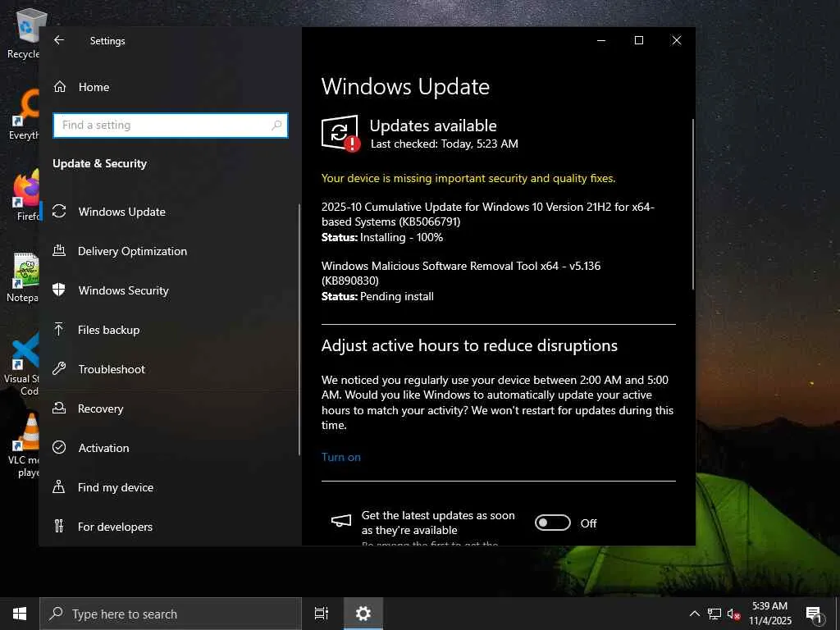Viewport: 840px width, 630px height.
Task: Open Delivery Optimization
Action: [x=169, y=251]
